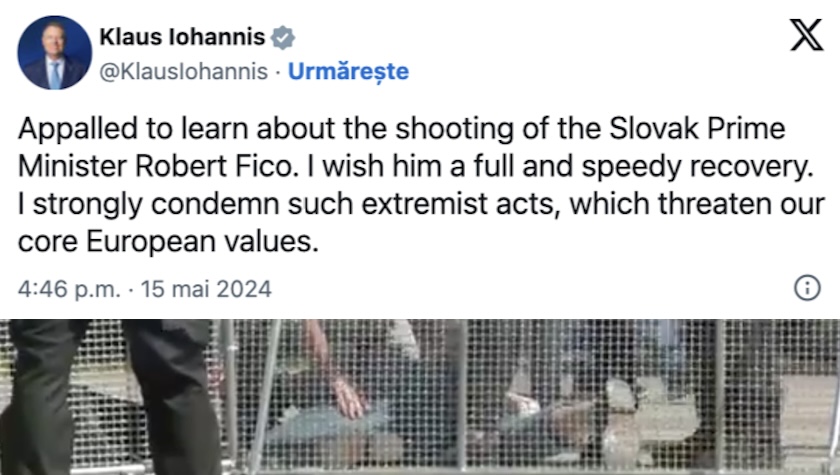The width and height of the screenshot is (840, 475).
Task: Follow the account via Urmărește
Action: [349, 72]
